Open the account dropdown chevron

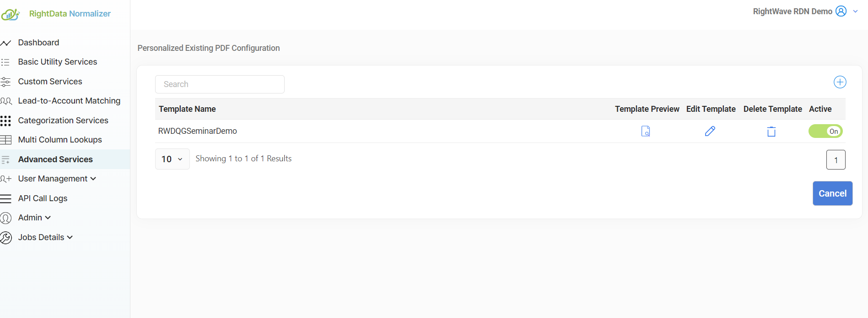[x=856, y=11]
